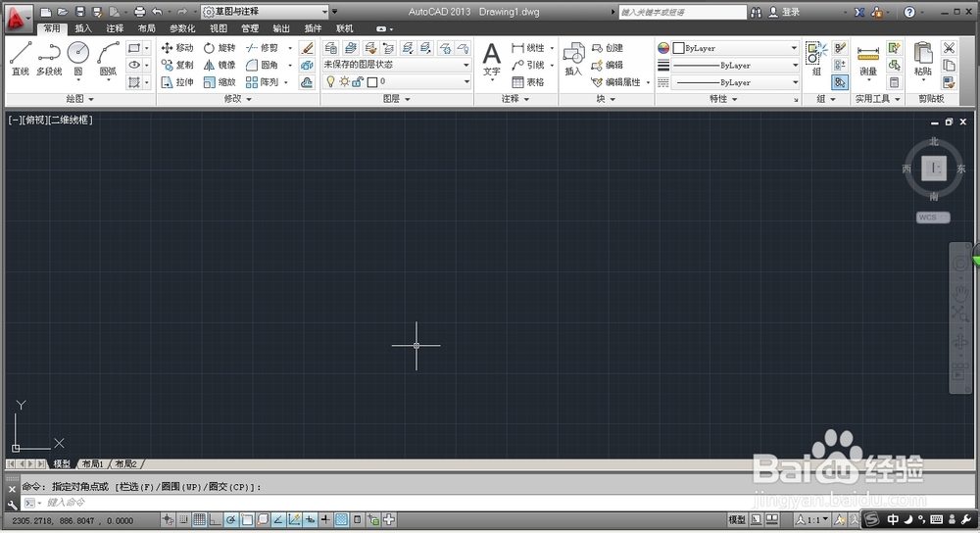Open the ByLayer lineweight dropdown
The image size is (980, 533).
point(735,65)
